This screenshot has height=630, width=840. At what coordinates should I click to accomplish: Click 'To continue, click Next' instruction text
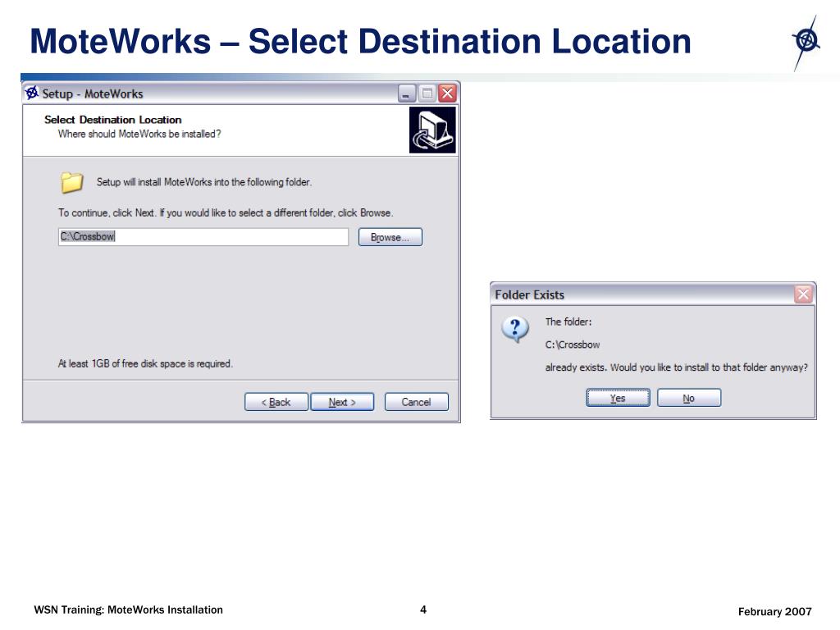226,212
